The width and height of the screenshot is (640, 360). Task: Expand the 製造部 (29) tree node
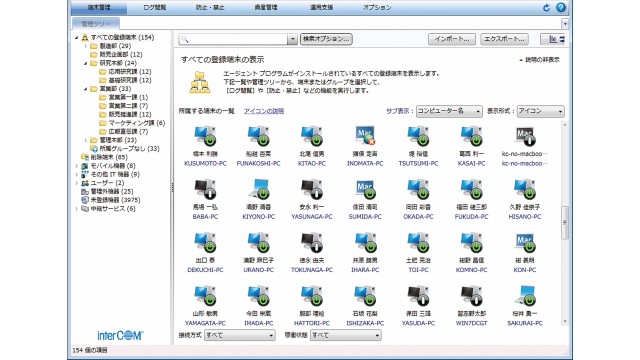[86, 46]
